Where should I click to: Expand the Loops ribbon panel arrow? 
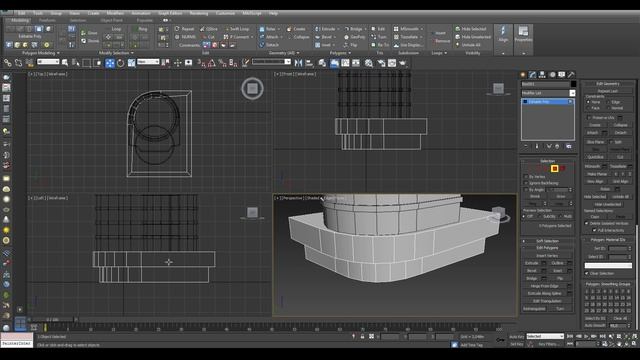[445, 53]
